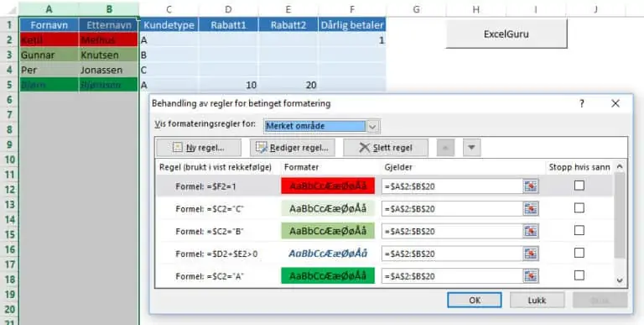Click range selector icon for =$C2="A" rule

[531, 276]
